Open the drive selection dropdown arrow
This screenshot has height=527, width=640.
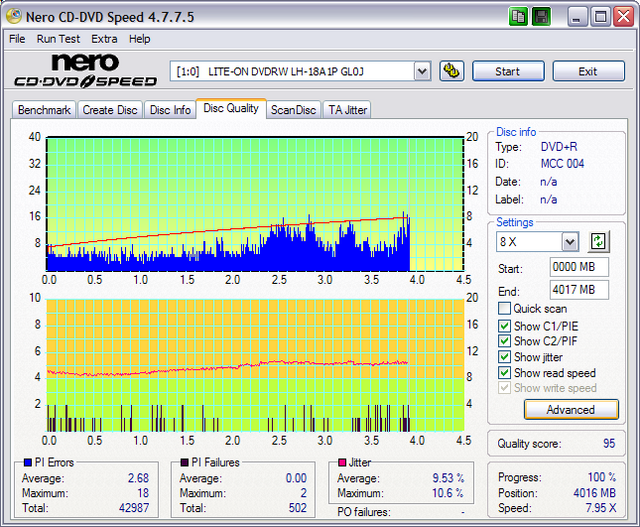[422, 71]
